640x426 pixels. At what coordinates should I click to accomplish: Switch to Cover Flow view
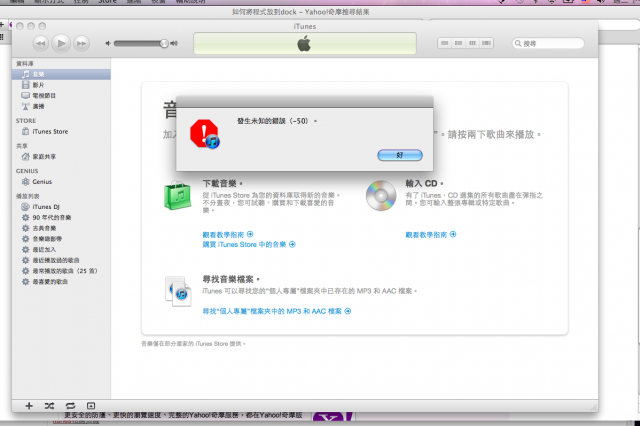point(486,43)
